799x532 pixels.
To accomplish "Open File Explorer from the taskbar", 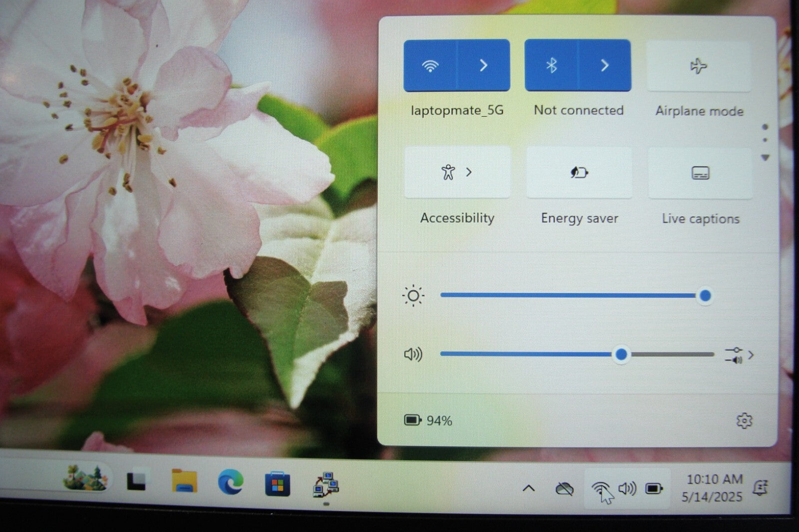I will tap(184, 482).
